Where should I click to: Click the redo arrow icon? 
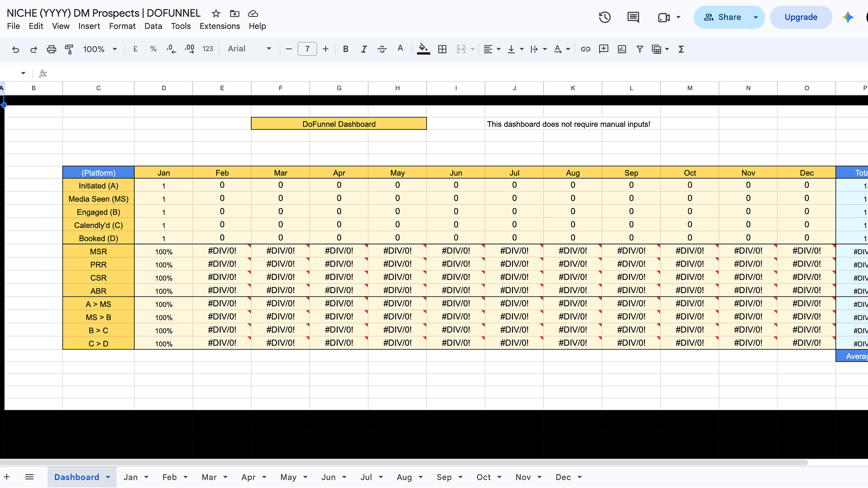(x=33, y=49)
